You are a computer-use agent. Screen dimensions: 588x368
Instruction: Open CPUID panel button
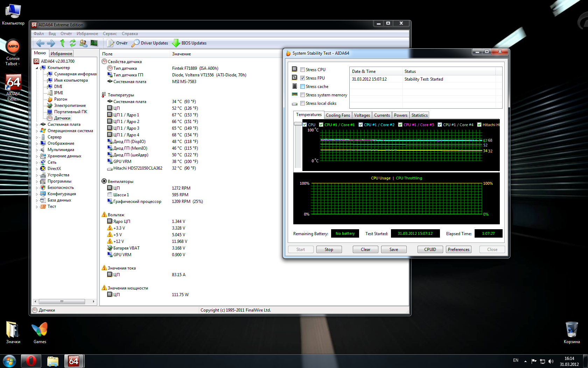click(430, 250)
